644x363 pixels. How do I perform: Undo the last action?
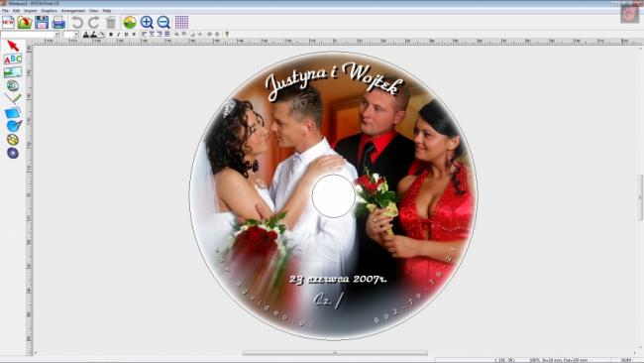coord(77,22)
